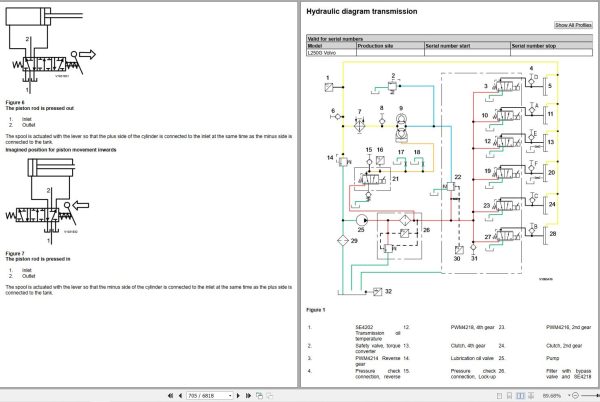Select single page view layout

[499, 395]
